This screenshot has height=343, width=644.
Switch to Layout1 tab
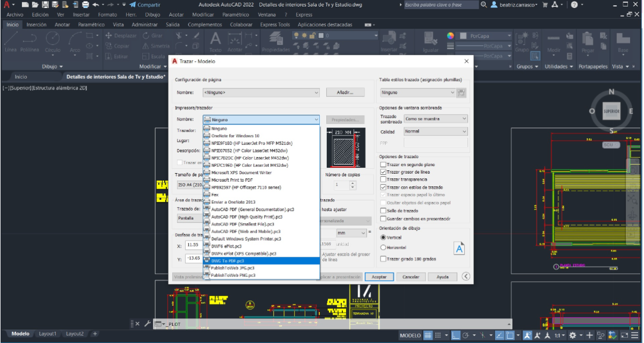pos(47,333)
